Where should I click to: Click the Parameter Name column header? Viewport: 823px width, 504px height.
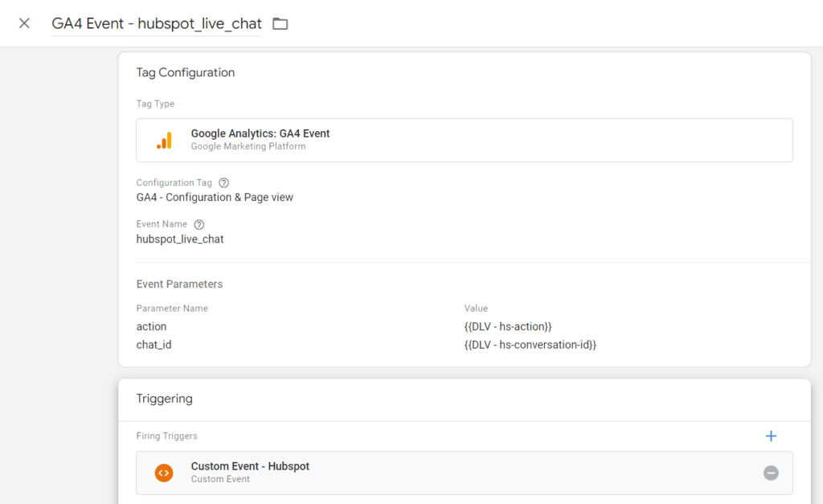point(172,308)
